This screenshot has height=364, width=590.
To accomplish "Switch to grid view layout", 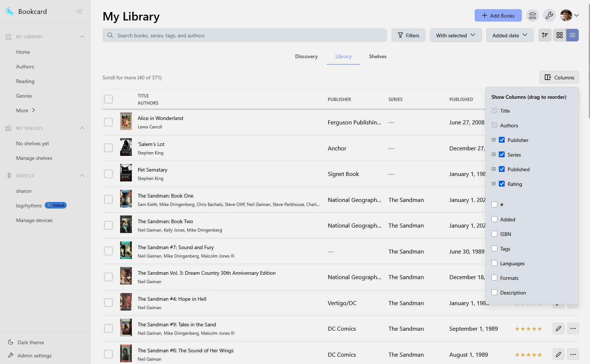I will [559, 35].
